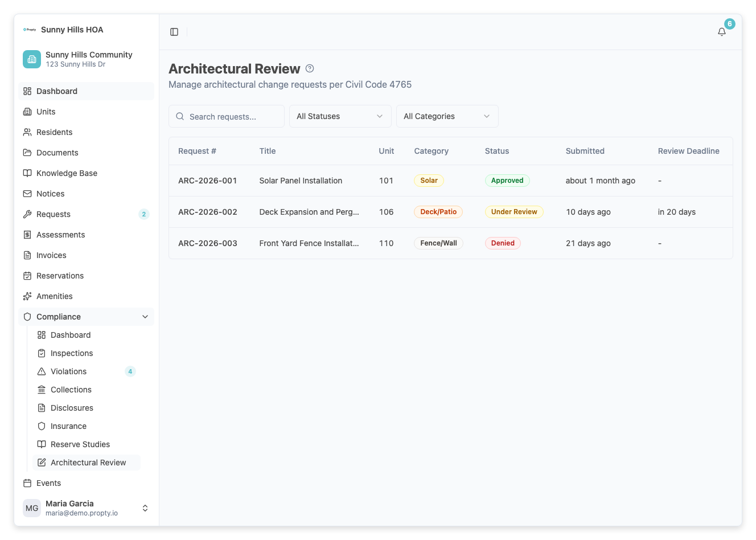Open Reserve Studies under Compliance

[80, 444]
